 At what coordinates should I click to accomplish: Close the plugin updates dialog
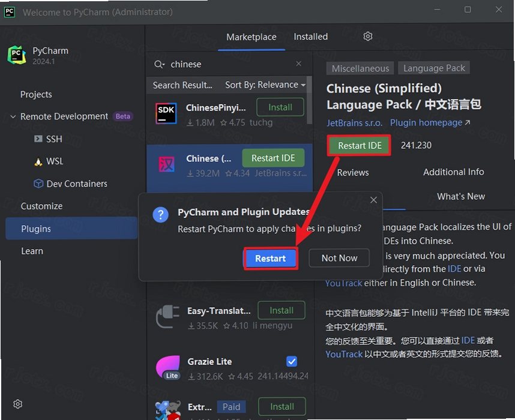[x=373, y=200]
